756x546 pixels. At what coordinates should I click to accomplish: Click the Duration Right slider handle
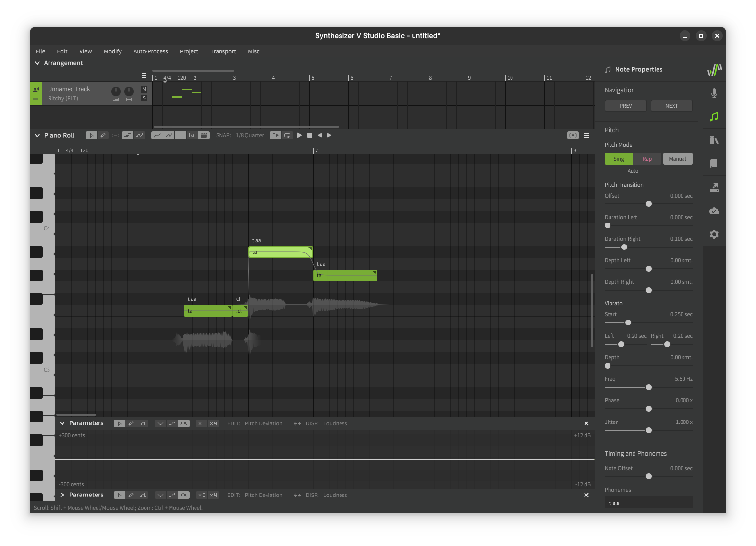(624, 247)
